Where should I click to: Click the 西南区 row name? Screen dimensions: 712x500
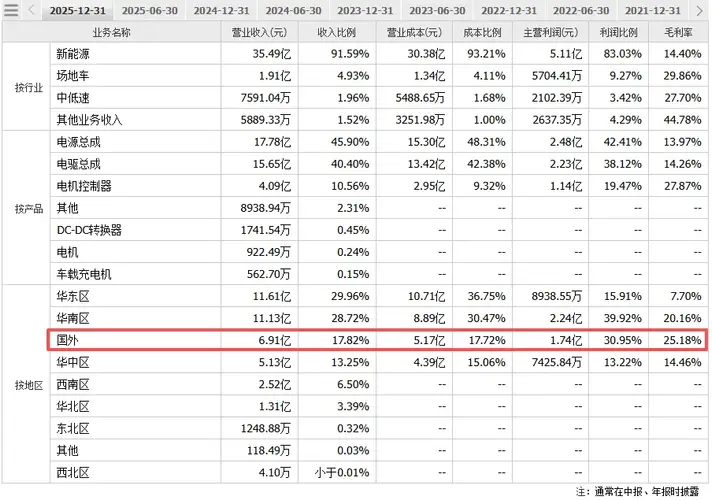73,384
